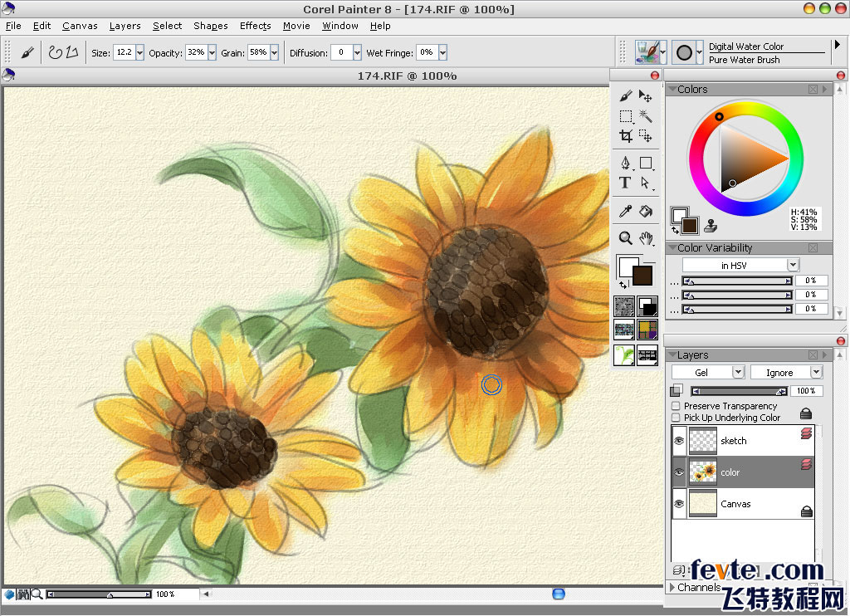Viewport: 850px width, 616px height.
Task: Close the Color Variability palette
Action: coord(813,247)
